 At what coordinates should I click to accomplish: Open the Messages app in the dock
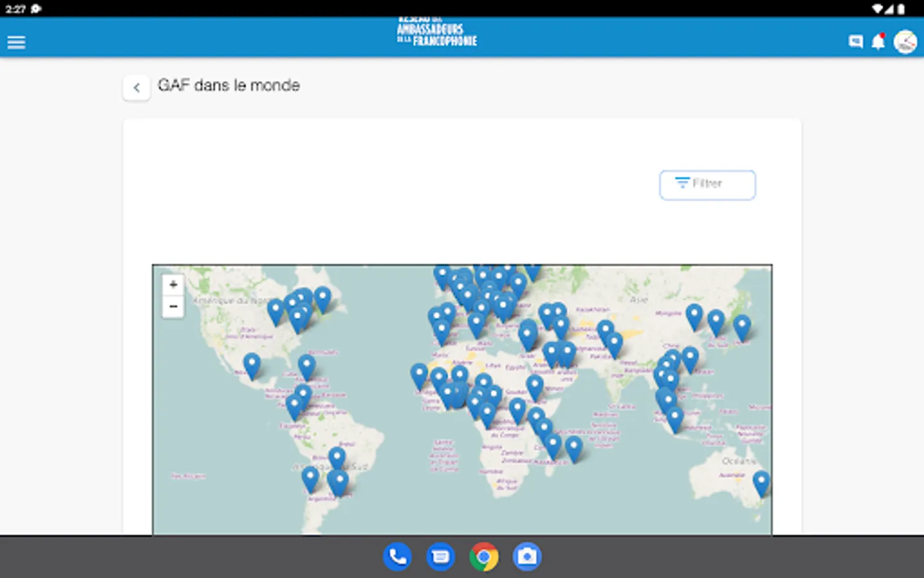click(441, 557)
